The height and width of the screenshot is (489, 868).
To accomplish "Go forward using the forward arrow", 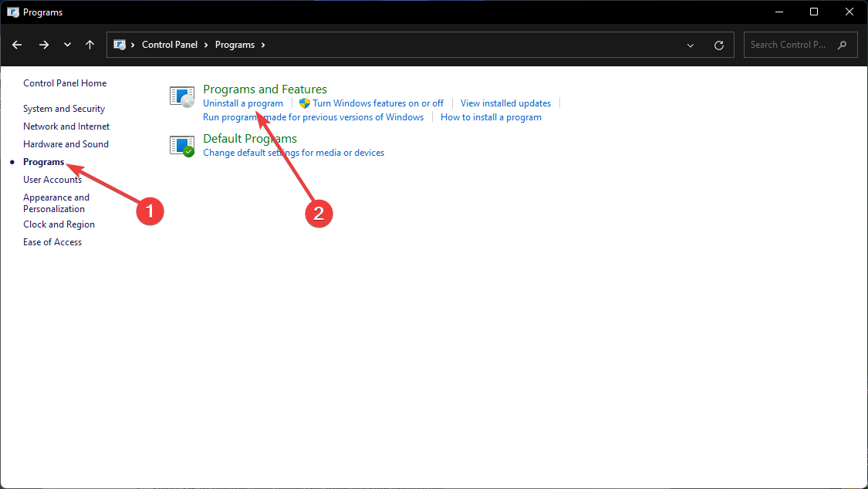I will pyautogui.click(x=44, y=45).
